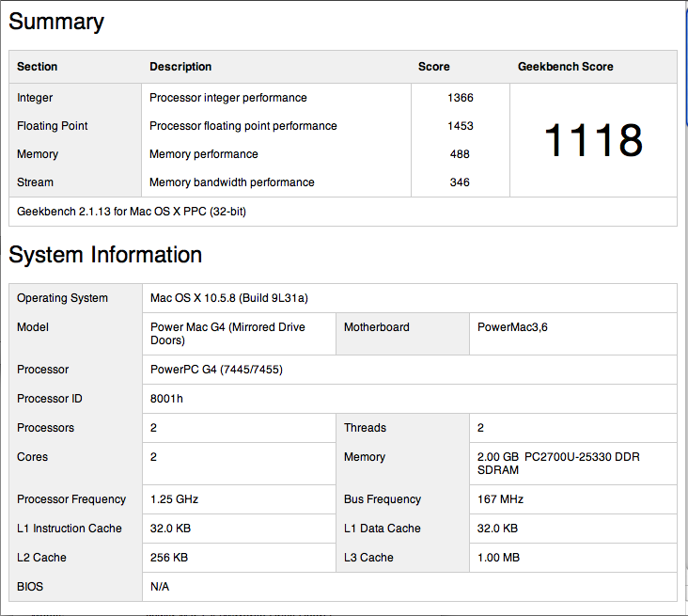
Task: Click the overall Geekbench score 1118
Action: [x=593, y=140]
